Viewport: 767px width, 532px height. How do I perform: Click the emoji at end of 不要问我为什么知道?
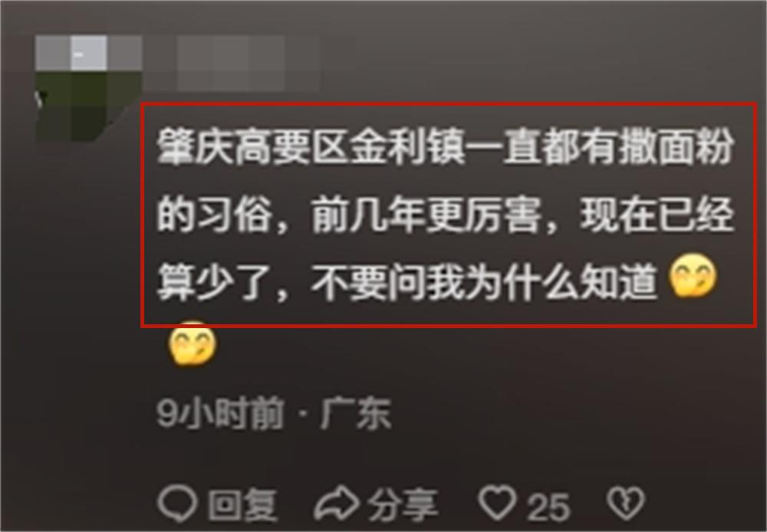click(x=693, y=276)
